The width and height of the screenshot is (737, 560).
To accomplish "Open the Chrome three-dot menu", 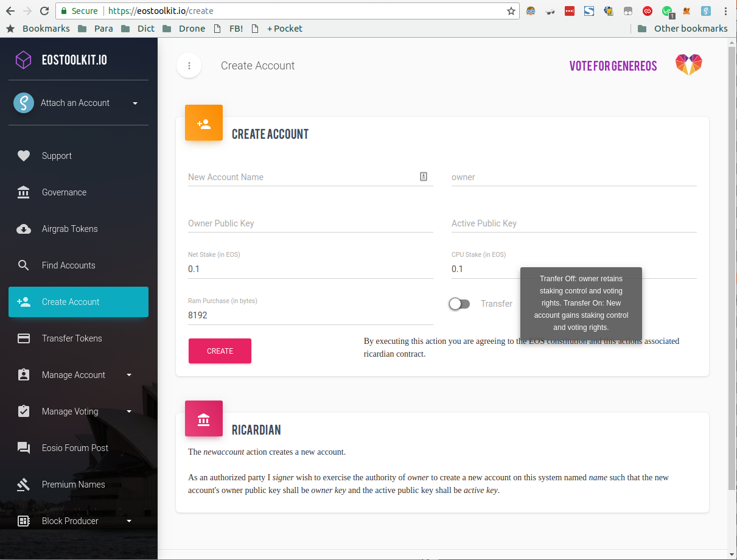I will click(x=725, y=11).
